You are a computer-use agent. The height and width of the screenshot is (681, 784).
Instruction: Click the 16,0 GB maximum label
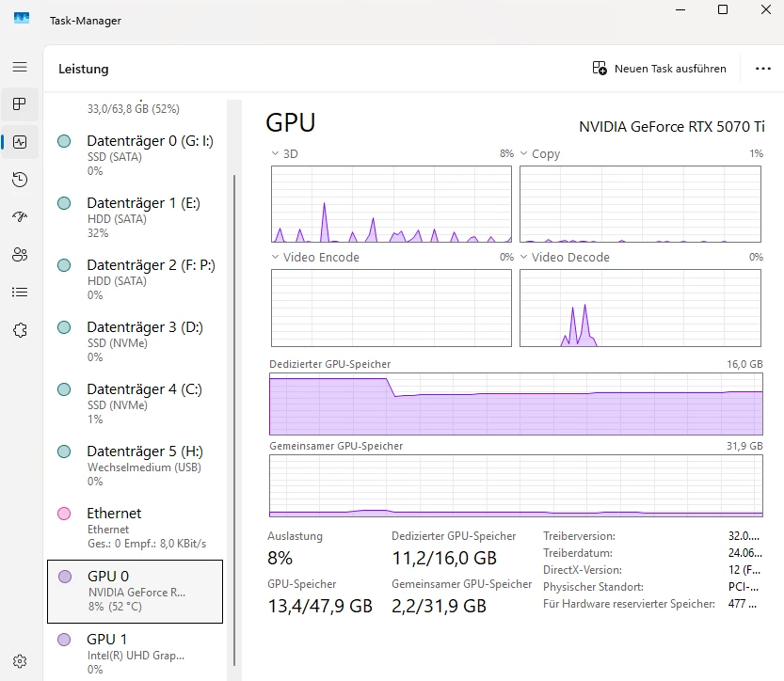click(x=744, y=364)
